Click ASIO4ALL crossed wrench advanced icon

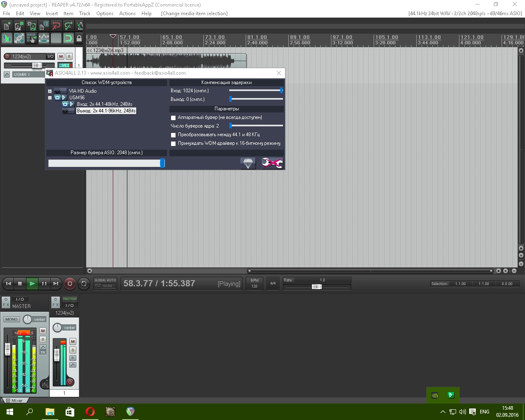[x=272, y=163]
